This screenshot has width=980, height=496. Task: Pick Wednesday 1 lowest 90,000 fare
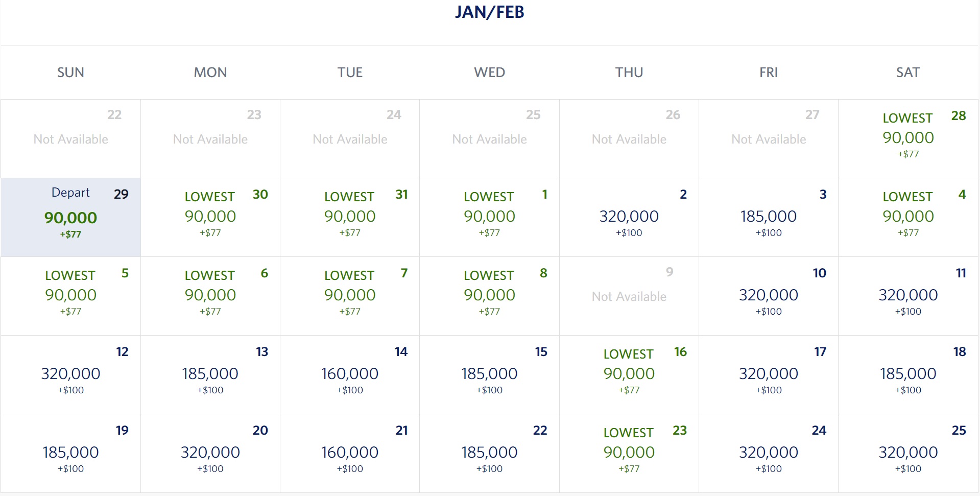tap(489, 217)
